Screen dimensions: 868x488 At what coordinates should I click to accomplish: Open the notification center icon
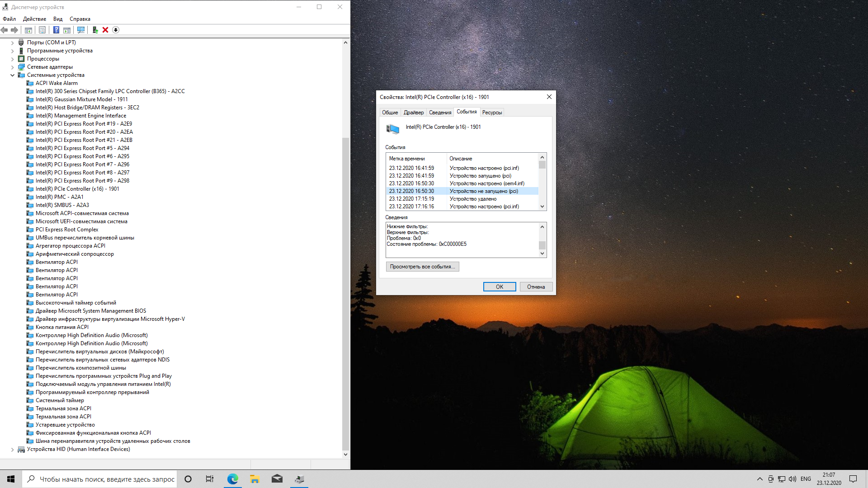853,479
